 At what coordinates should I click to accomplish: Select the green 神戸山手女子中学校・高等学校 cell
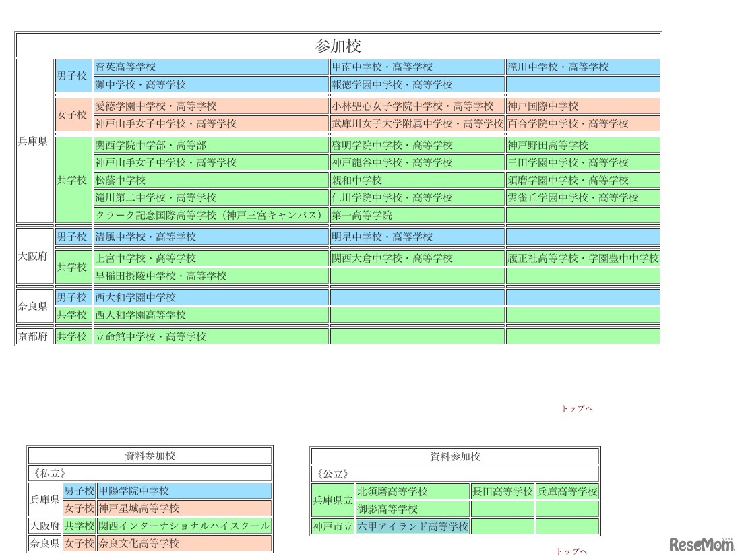coord(211,162)
